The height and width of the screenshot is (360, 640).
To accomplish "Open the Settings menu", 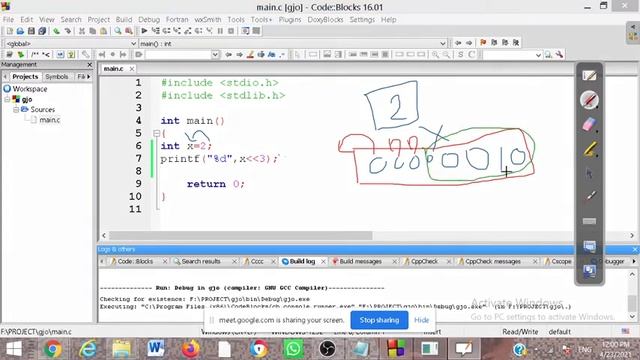I will [362, 20].
